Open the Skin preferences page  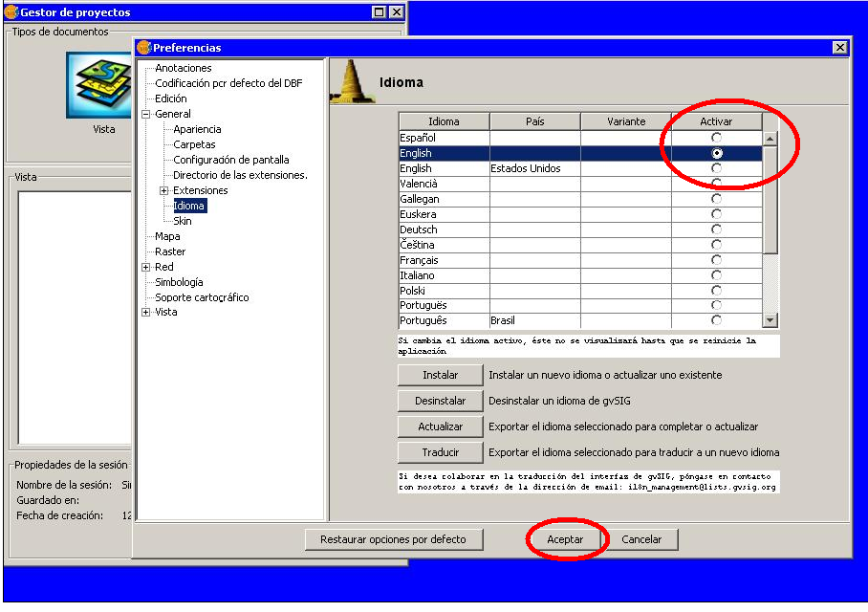pyautogui.click(x=183, y=221)
